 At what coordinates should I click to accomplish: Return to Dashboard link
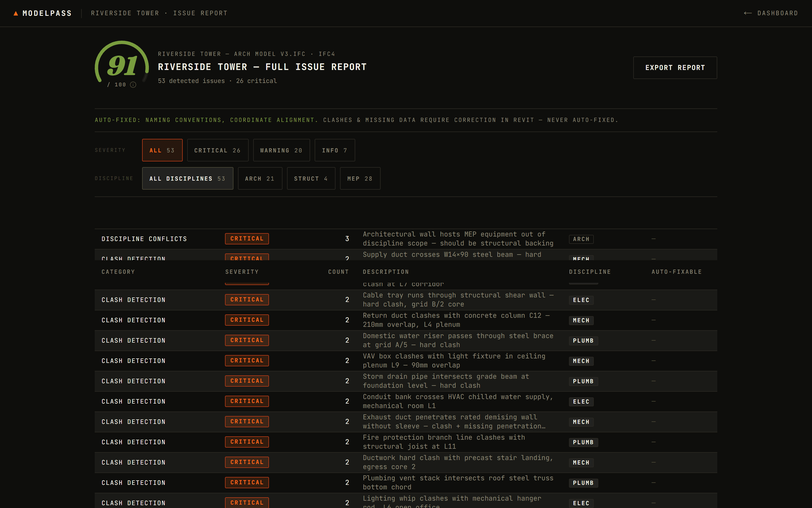(x=771, y=13)
